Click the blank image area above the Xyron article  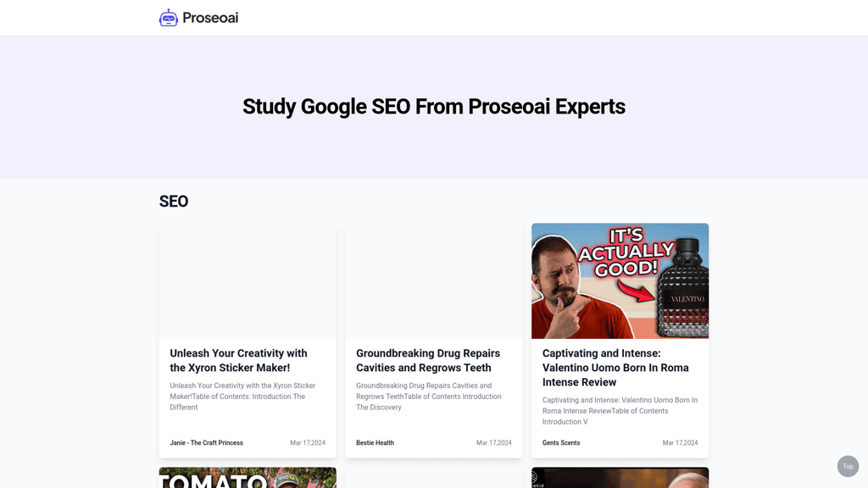[x=248, y=280]
